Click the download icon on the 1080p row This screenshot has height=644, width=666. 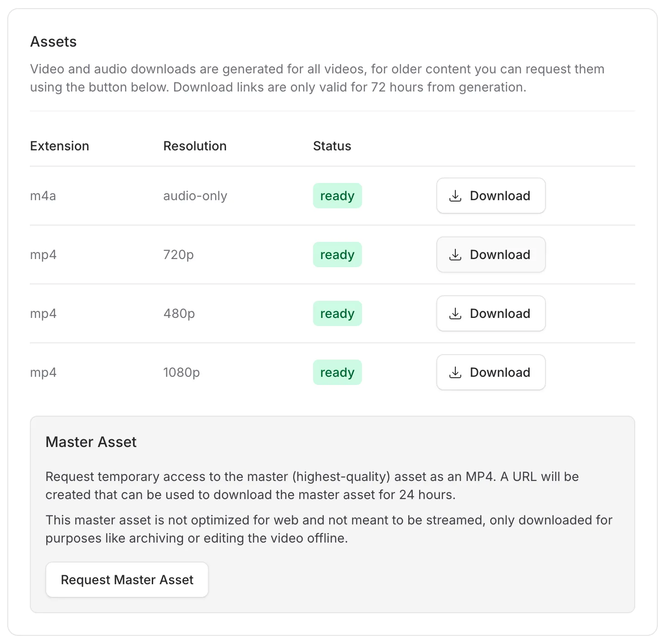tap(455, 372)
